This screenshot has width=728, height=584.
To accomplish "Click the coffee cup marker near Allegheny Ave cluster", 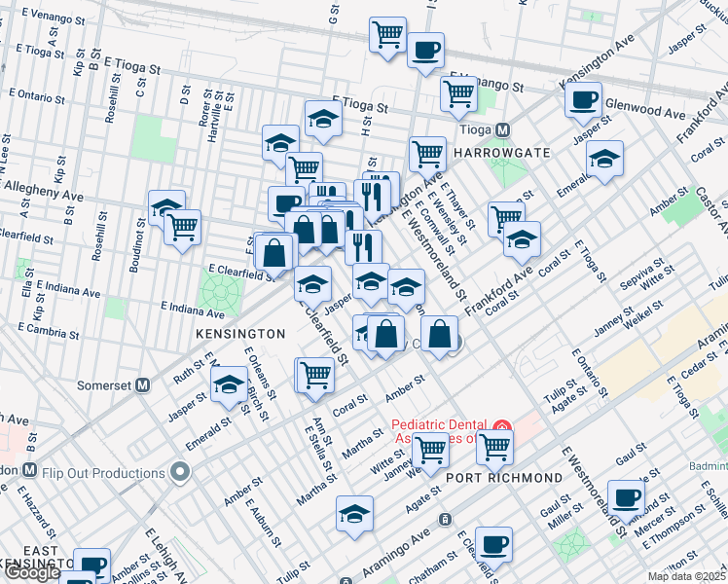I will [x=283, y=203].
